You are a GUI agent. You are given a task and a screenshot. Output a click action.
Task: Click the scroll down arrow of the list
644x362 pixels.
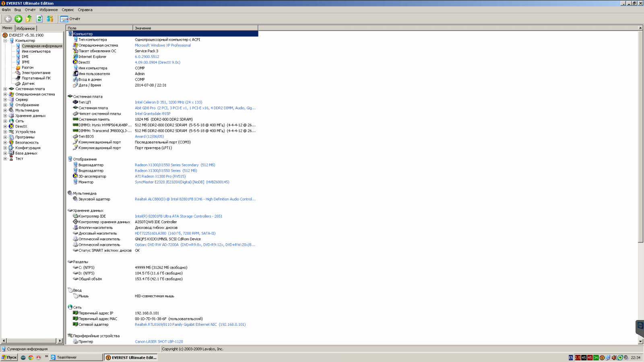[640, 341]
